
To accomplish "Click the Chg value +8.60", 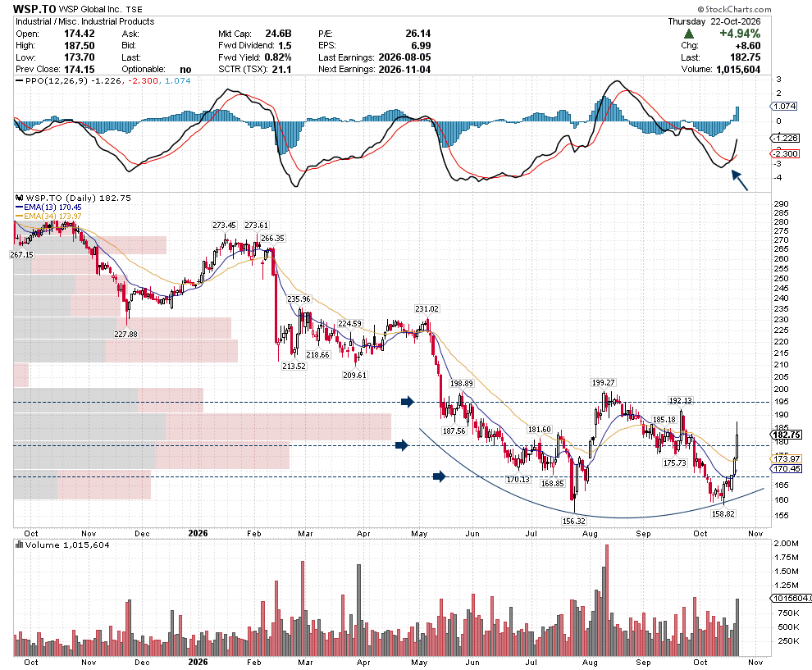I will [746, 46].
